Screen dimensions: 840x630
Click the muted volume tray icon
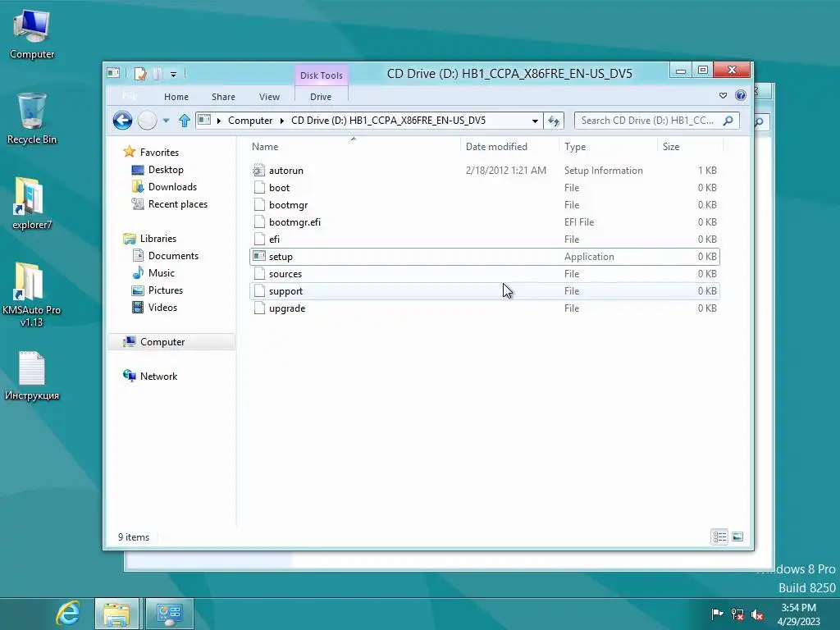pos(757,614)
